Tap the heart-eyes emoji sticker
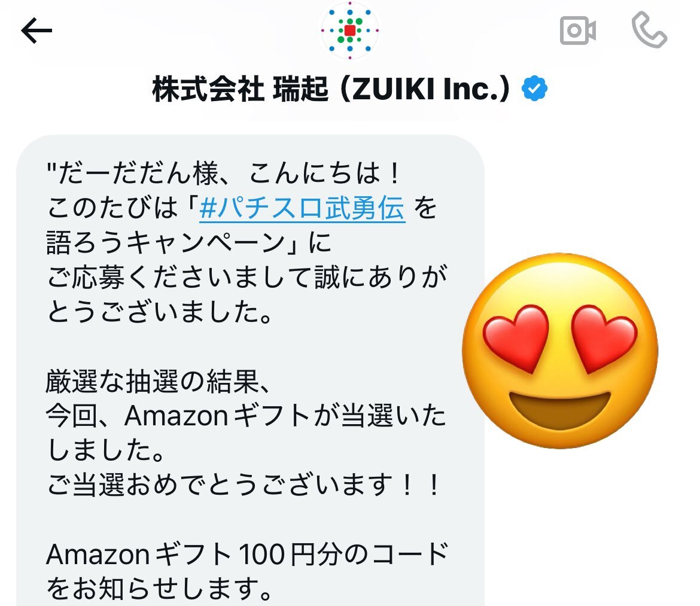700x606 pixels. (x=560, y=351)
